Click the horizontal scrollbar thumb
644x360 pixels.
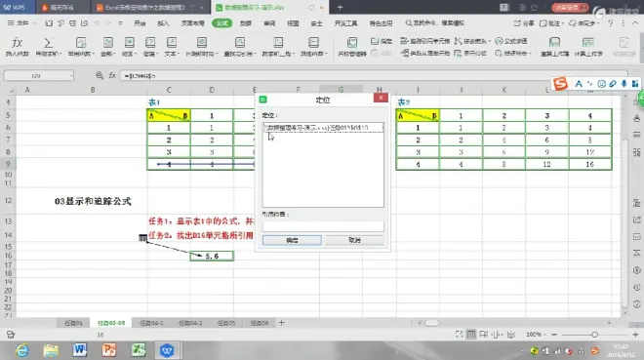tap(431, 323)
